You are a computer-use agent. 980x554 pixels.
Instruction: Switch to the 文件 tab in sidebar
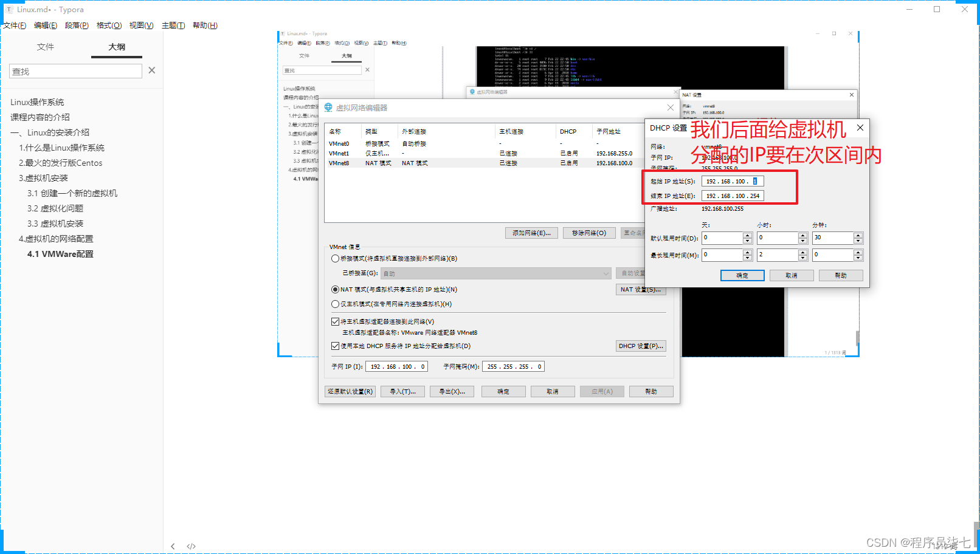tap(46, 47)
